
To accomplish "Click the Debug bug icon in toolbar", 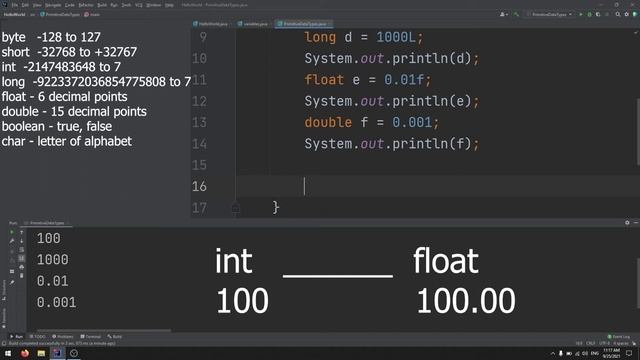I will [589, 14].
